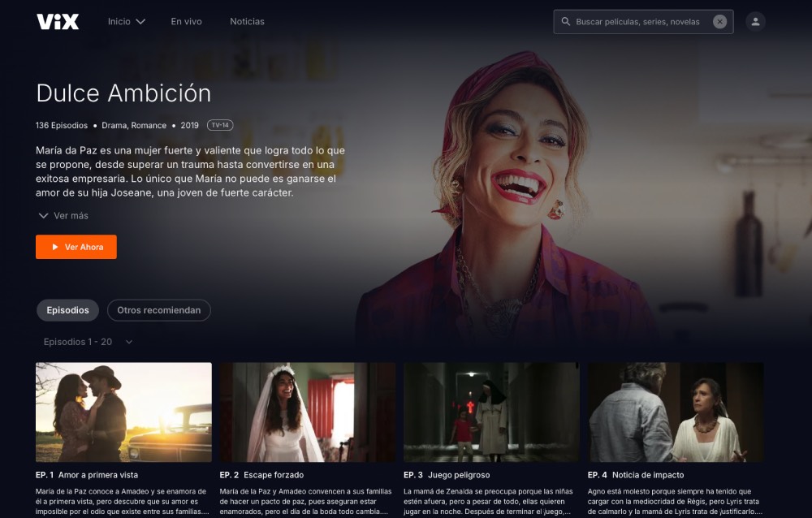Select the Episodios tab
This screenshot has height=518, width=812.
[x=67, y=310]
